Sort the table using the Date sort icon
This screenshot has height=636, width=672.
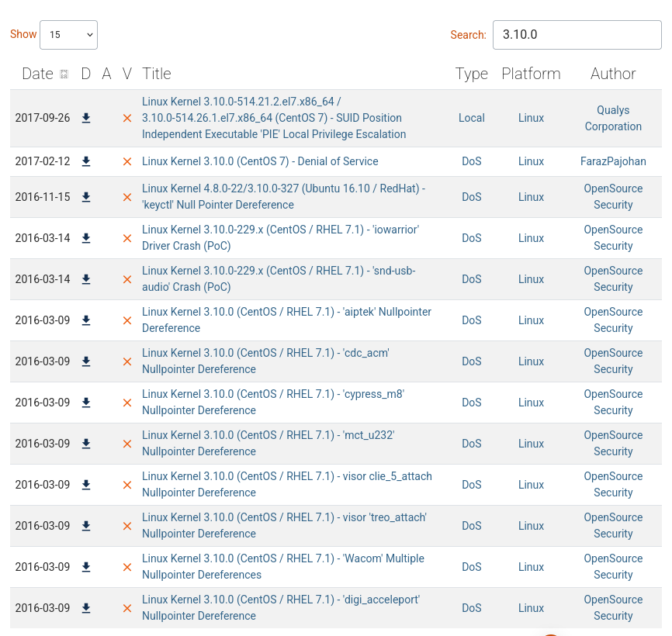[64, 74]
